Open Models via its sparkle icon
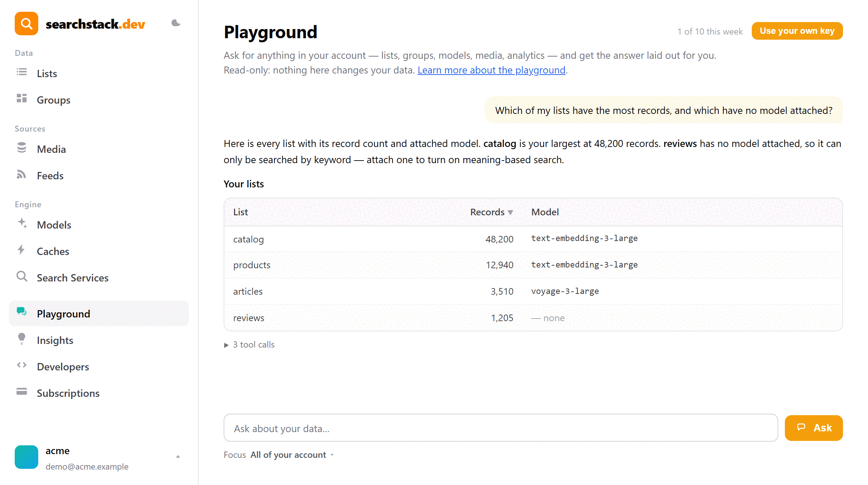The image size is (868, 485). point(22,223)
